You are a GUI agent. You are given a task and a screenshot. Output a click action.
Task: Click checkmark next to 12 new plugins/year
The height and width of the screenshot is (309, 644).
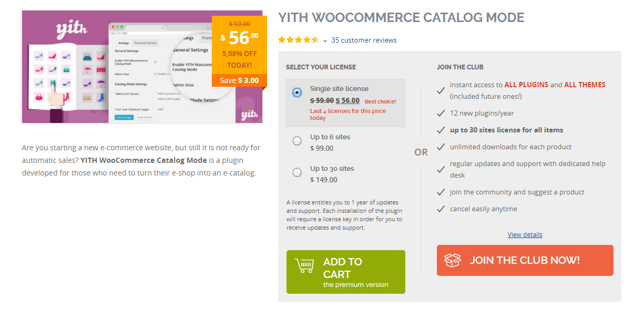click(441, 114)
